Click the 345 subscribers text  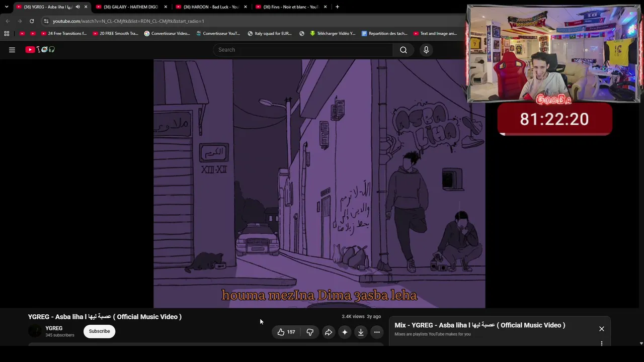60,335
